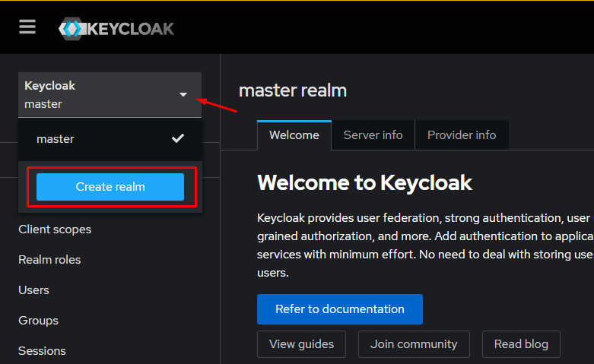Click the Keycloak logo in header
The height and width of the screenshot is (364, 594).
click(116, 29)
